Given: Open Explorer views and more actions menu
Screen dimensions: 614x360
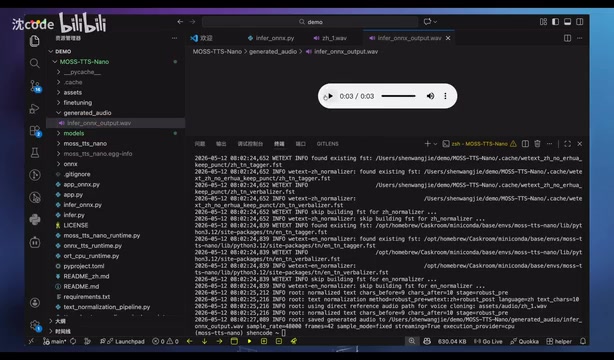Looking at the screenshot, I should (174, 38).
